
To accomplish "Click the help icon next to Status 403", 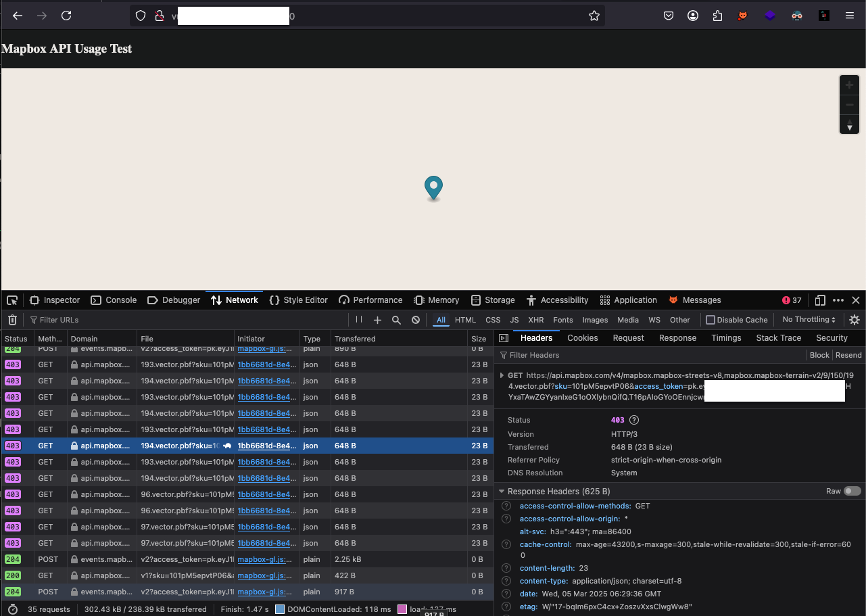I will pos(634,420).
